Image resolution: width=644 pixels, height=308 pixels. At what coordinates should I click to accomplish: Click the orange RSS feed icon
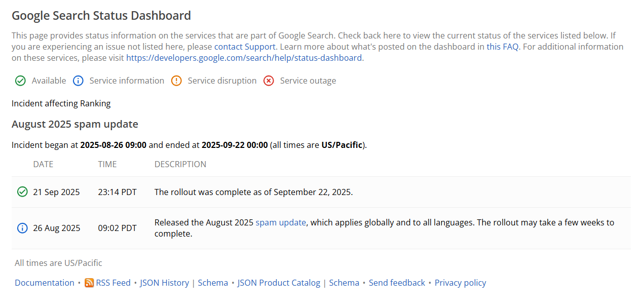click(89, 283)
